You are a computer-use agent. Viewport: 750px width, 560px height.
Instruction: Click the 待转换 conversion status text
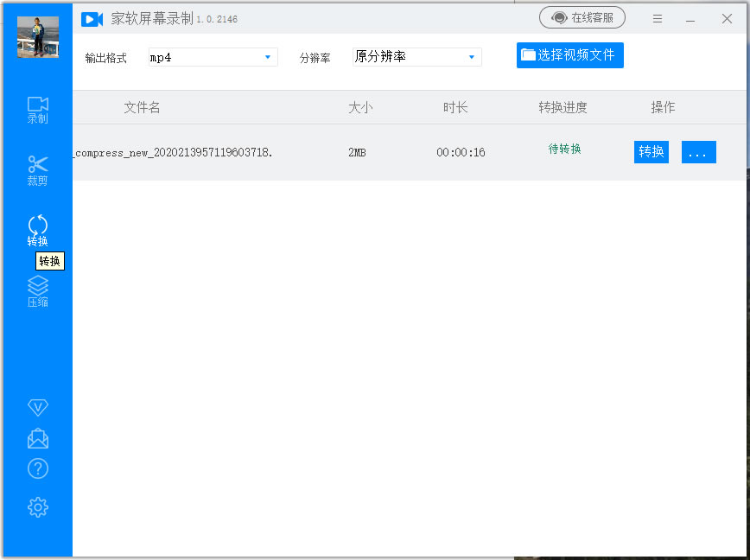tap(562, 149)
